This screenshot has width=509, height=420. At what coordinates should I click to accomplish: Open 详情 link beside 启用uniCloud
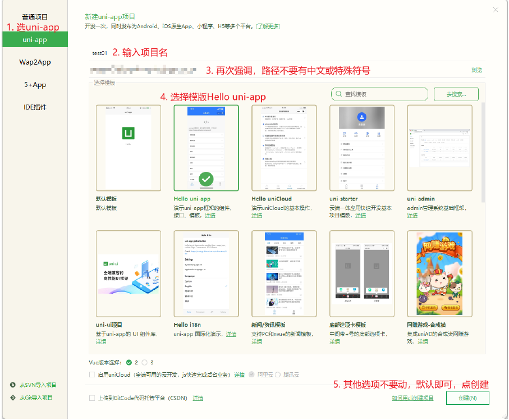[239, 375]
